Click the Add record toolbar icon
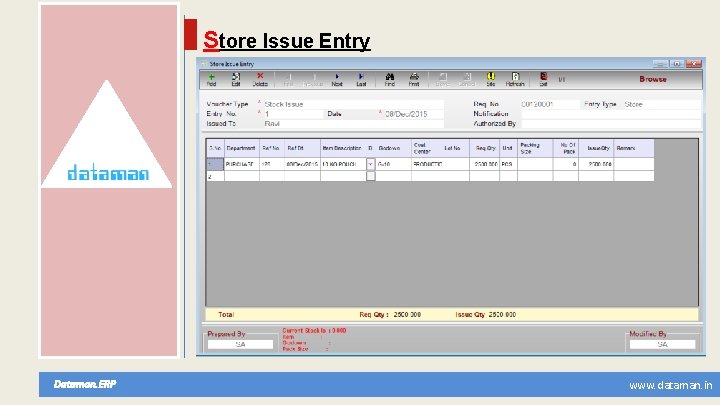 point(211,80)
